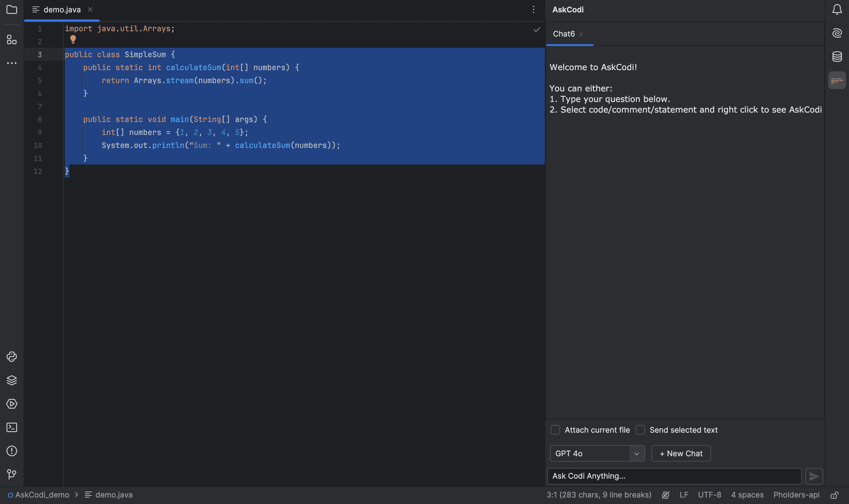
Task: Click the Ask Codi Anything input field
Action: [674, 476]
